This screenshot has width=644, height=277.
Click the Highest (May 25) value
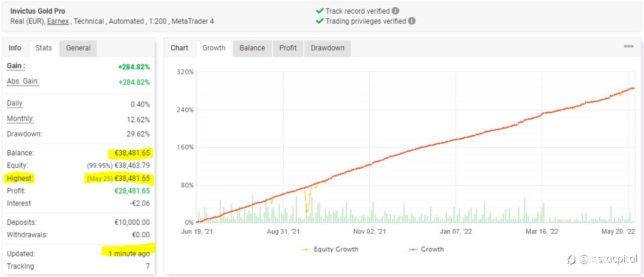pyautogui.click(x=118, y=178)
